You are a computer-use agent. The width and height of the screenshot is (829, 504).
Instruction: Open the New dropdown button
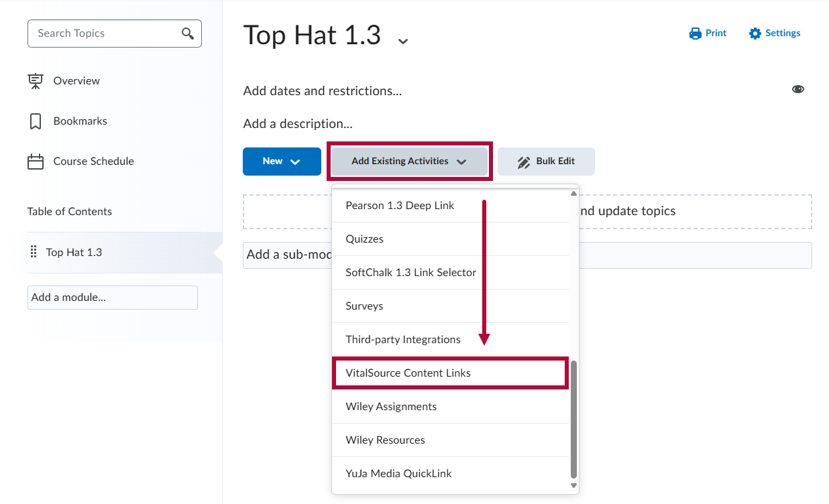point(282,162)
